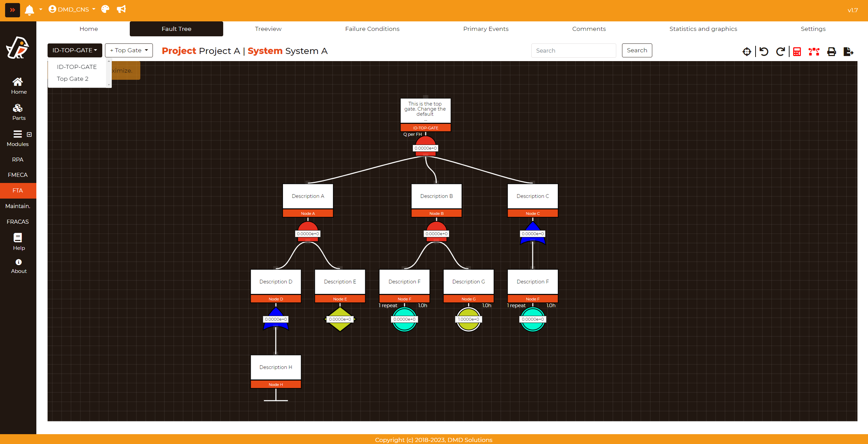Open the DMD_CNS user menu
Image resolution: width=868 pixels, height=444 pixels.
point(72,9)
